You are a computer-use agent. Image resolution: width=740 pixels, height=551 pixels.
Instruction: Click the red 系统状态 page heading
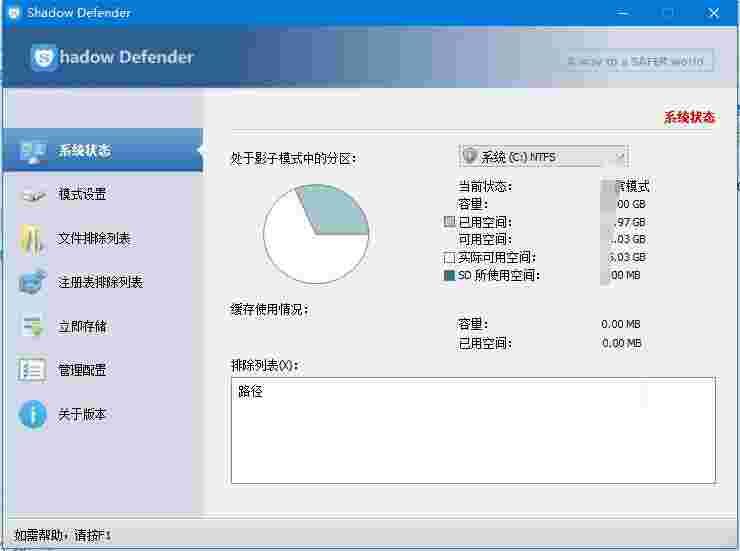(690, 117)
